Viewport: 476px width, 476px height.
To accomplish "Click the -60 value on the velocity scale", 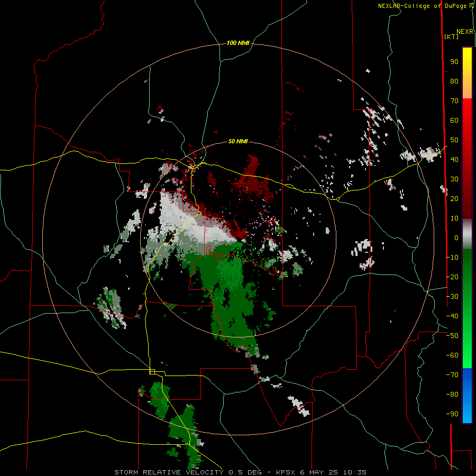I will pos(452,355).
